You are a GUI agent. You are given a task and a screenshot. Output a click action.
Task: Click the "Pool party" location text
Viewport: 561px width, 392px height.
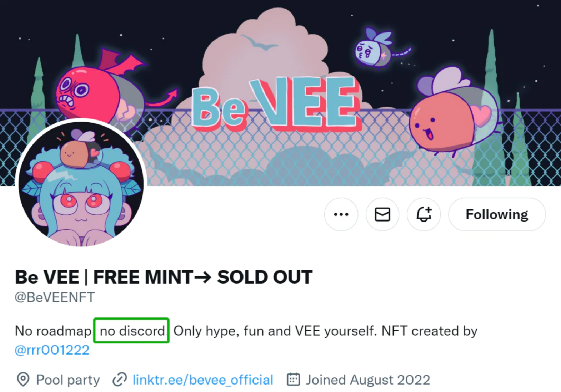point(68,380)
